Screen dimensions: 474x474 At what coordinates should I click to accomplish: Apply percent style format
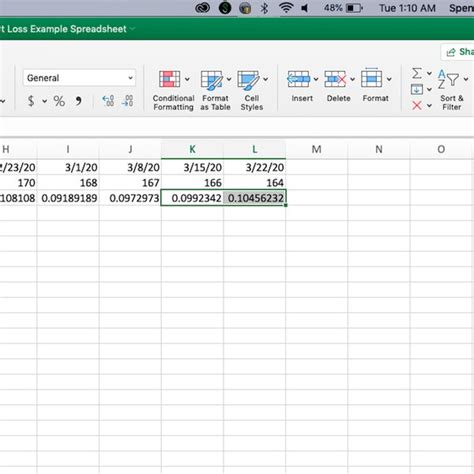tap(59, 101)
